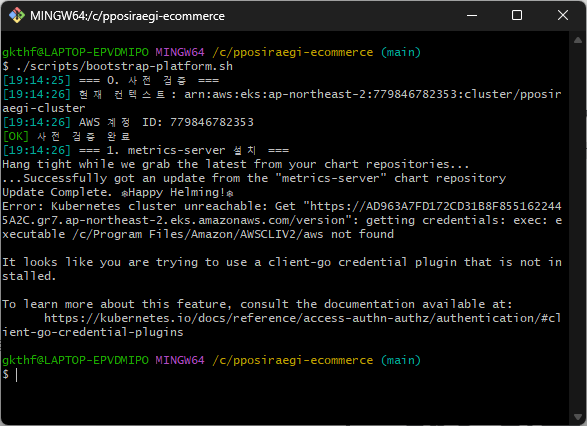The width and height of the screenshot is (587, 426).
Task: Click the kubernetes.io documentation URL
Action: (282, 325)
